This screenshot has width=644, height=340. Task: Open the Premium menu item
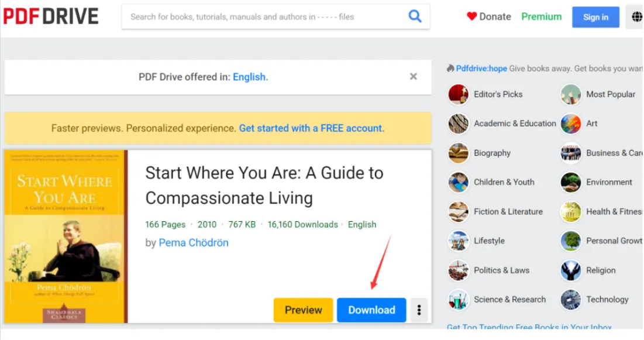pos(541,16)
